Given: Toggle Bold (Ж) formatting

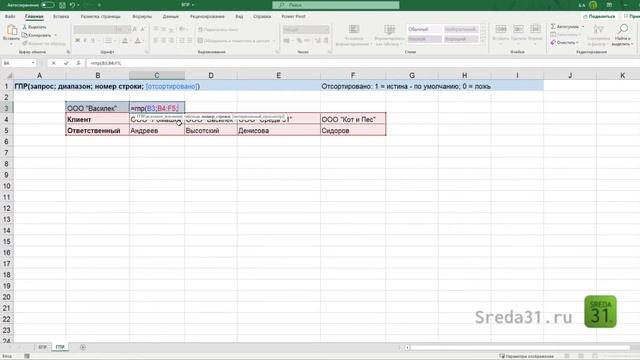Looking at the screenshot, I should [78, 40].
